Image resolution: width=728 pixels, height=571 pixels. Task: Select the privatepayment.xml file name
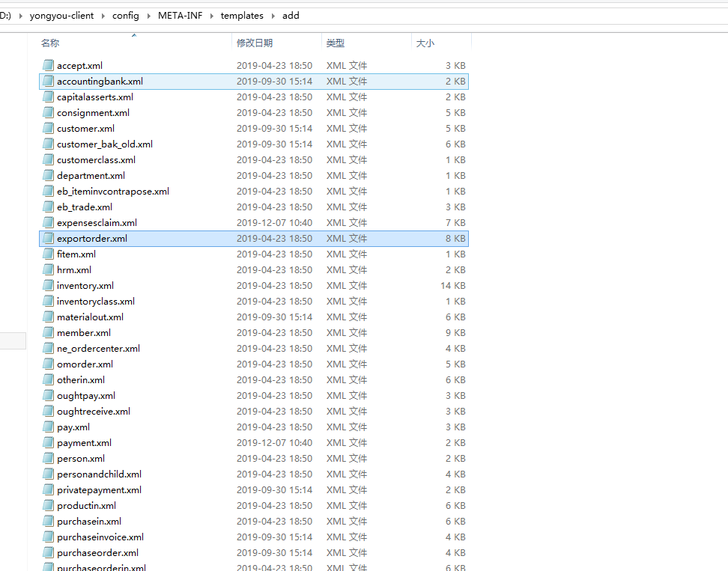99,490
